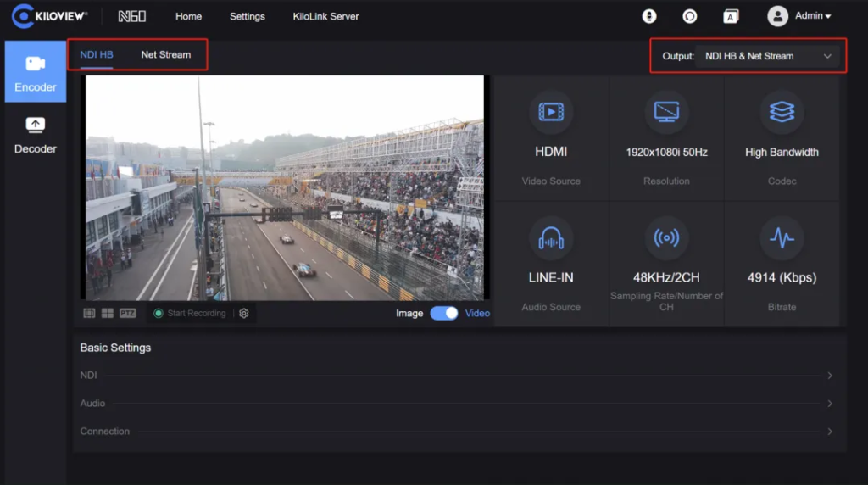Screen dimensions: 868x485
Task: Open the Admin user account menu
Action: click(799, 16)
